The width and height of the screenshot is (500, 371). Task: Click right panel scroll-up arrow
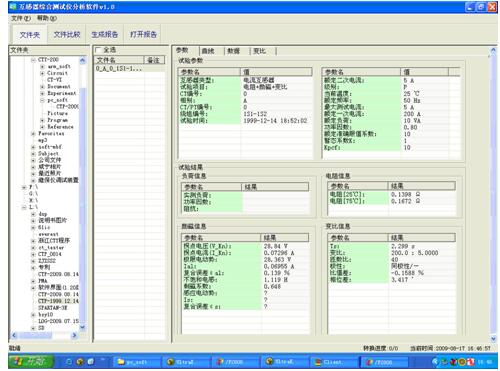pos(494,51)
